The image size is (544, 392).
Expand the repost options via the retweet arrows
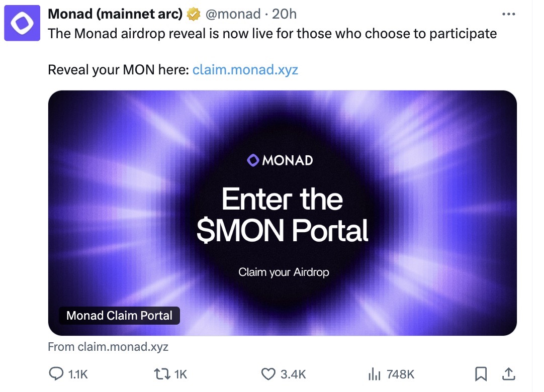pos(161,374)
